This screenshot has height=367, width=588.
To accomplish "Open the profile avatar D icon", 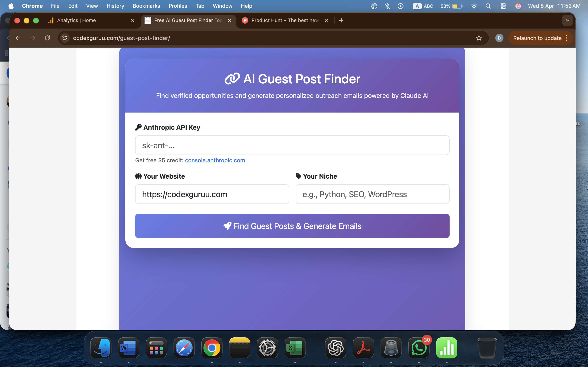I will 499,38.
